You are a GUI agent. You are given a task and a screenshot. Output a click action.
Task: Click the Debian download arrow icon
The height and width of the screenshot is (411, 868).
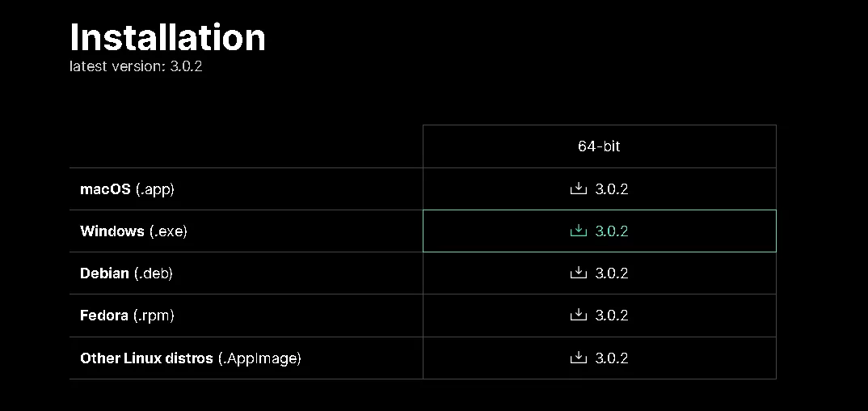(578, 273)
